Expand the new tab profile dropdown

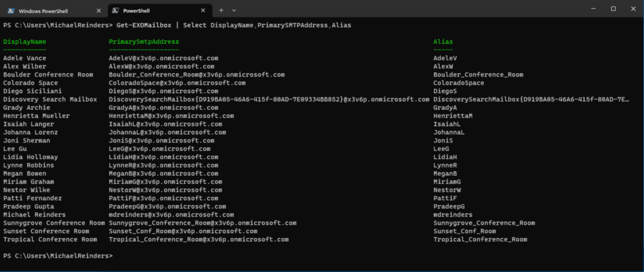click(x=234, y=10)
